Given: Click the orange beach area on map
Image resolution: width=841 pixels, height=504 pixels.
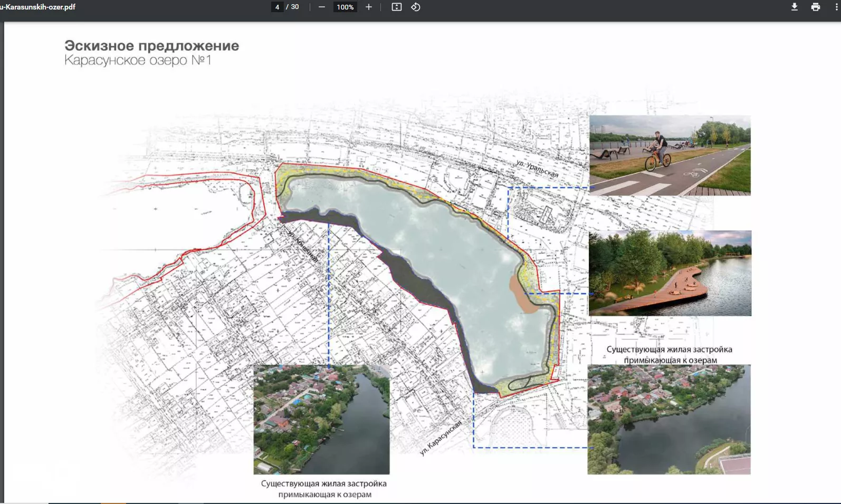Looking at the screenshot, I should tap(522, 294).
